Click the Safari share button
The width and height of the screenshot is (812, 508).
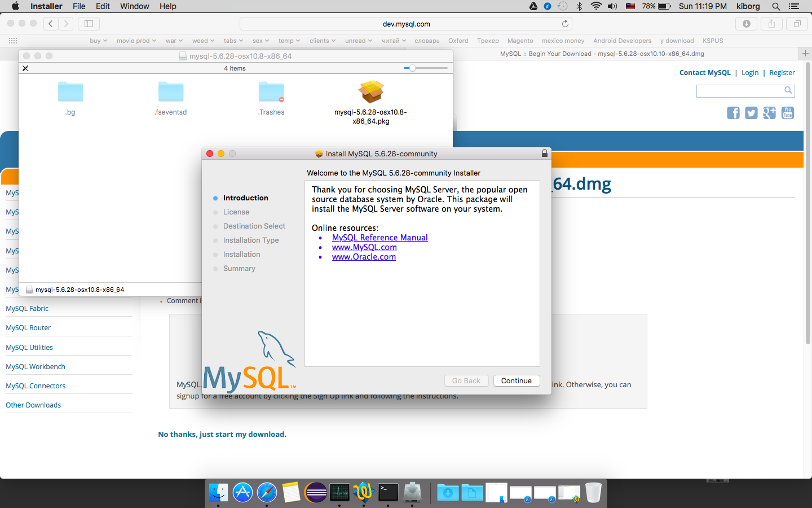click(771, 24)
